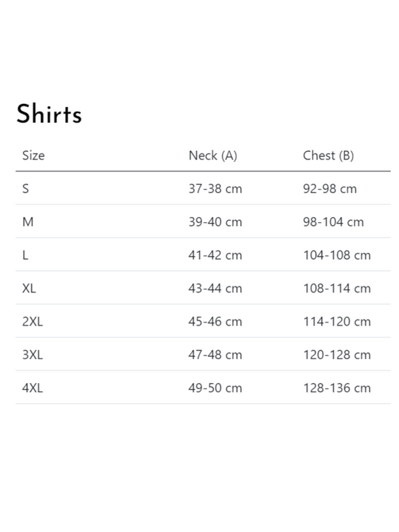Click the 3XL size row label
The width and height of the screenshot is (399, 532).
coord(33,355)
